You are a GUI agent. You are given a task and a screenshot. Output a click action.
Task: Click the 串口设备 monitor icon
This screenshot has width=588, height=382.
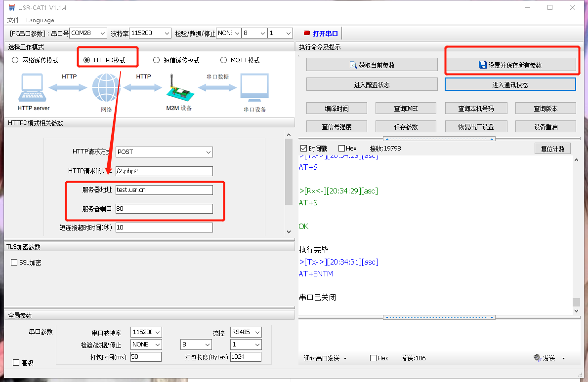point(254,88)
